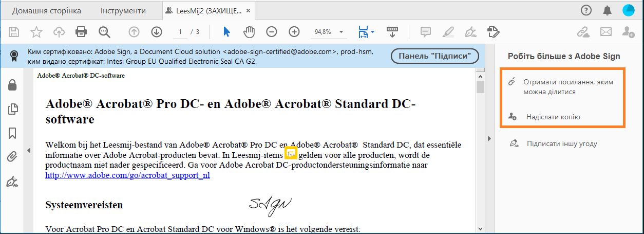This screenshot has width=644, height=234.
Task: Share a link icon in toolbar
Action: tap(583, 32)
